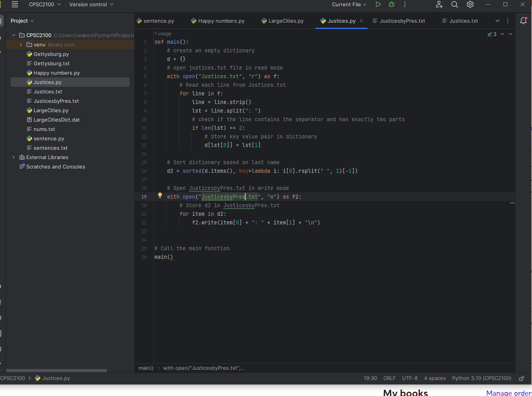The width and height of the screenshot is (532, 396).
Task: Click the '1 usage' inlay hint
Action: coord(163,34)
